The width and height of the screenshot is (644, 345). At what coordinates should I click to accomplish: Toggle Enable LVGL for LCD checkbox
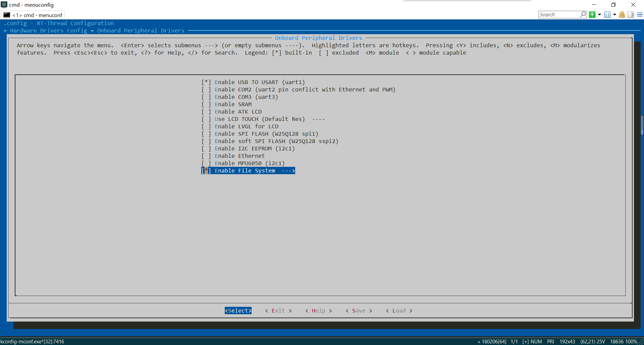coord(206,126)
